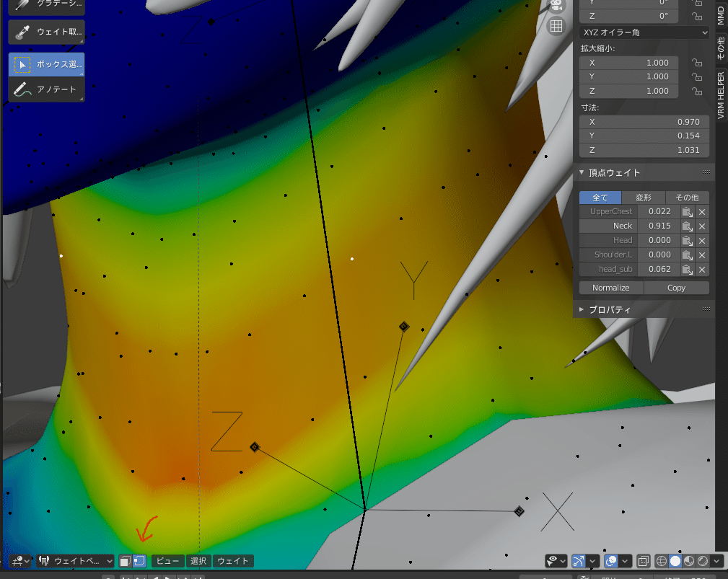Select Shoulder.L vertex group
Image resolution: width=728 pixels, height=579 pixels.
pyautogui.click(x=608, y=255)
